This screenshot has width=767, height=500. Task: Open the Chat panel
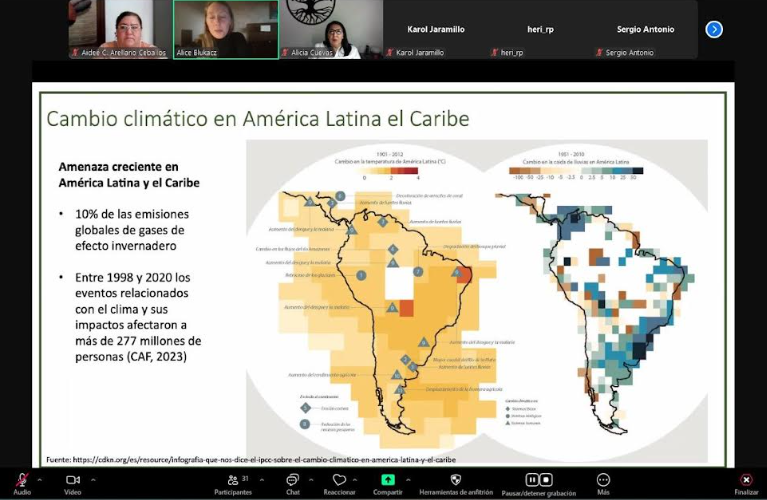(292, 481)
